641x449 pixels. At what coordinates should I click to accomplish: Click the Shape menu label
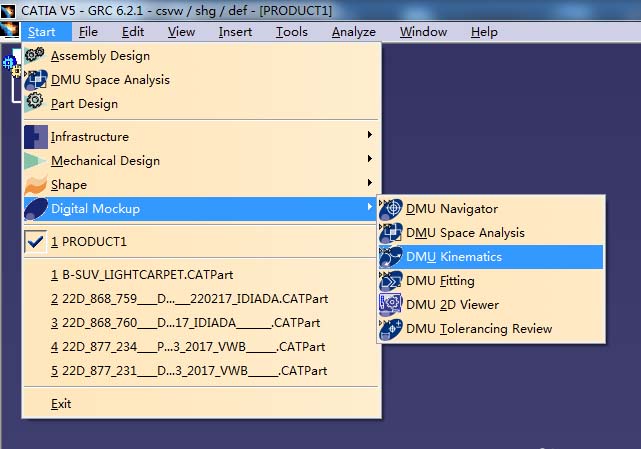(69, 185)
